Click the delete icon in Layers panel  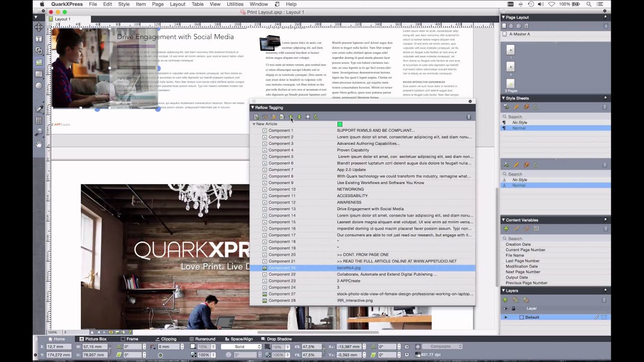tap(605, 300)
